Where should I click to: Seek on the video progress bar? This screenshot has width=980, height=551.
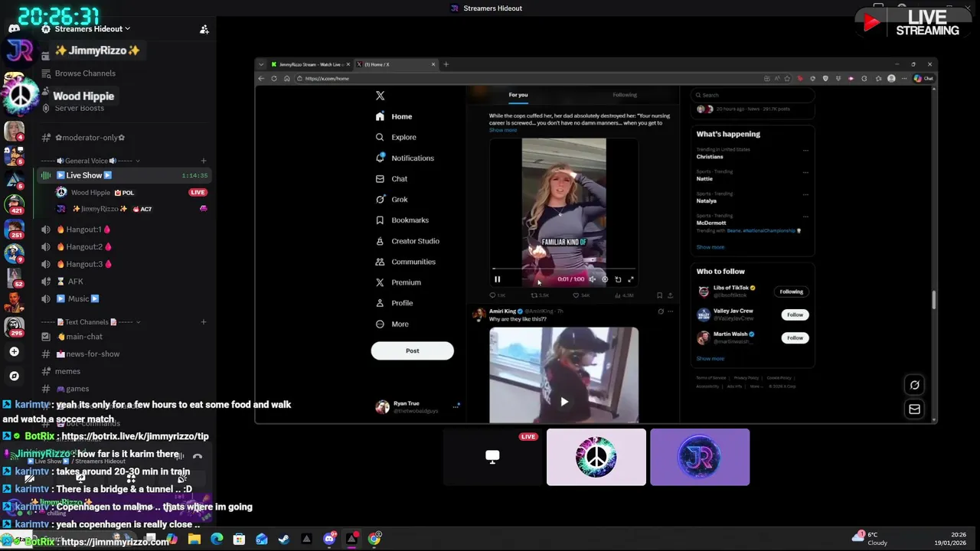(x=563, y=269)
